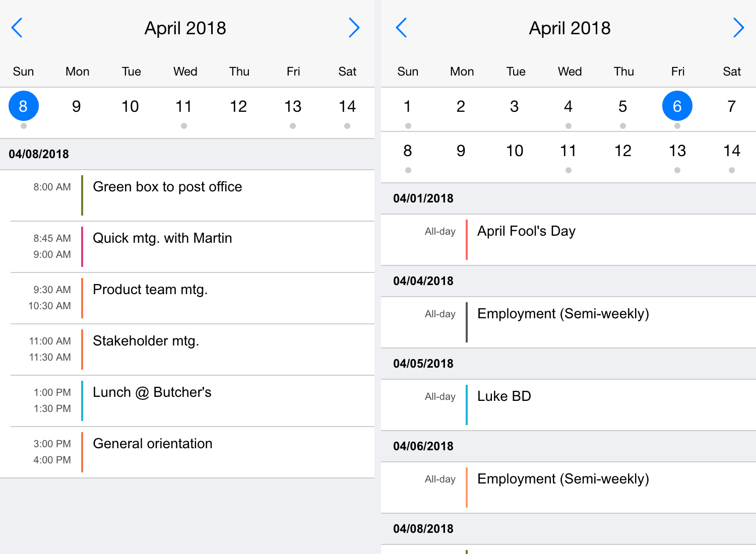
Task: Click the 04/08/2018 date section header
Action: (39, 154)
